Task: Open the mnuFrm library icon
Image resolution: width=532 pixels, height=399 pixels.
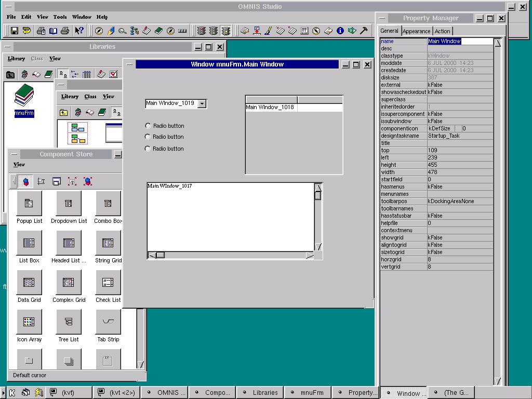Action: (24, 99)
